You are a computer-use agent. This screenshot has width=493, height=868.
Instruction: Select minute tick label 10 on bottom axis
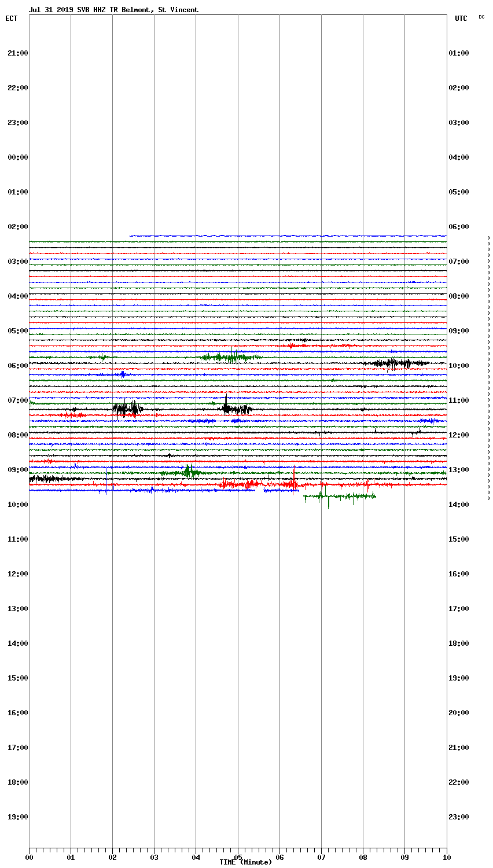446,858
